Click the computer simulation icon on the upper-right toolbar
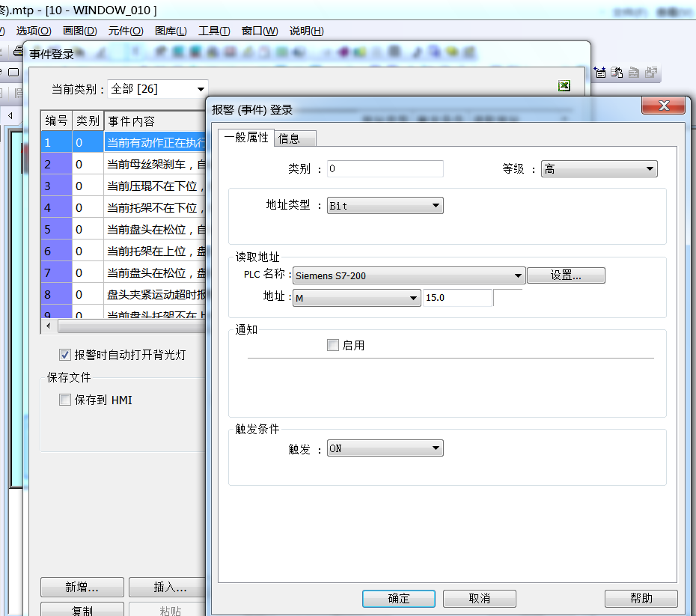Screen dimensions: 696x616 pyautogui.click(x=617, y=73)
